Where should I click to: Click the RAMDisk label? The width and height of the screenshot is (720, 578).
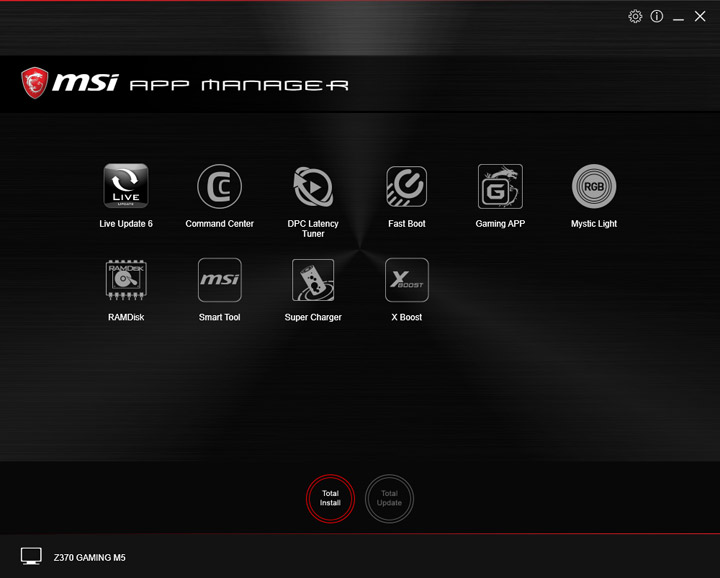[126, 317]
